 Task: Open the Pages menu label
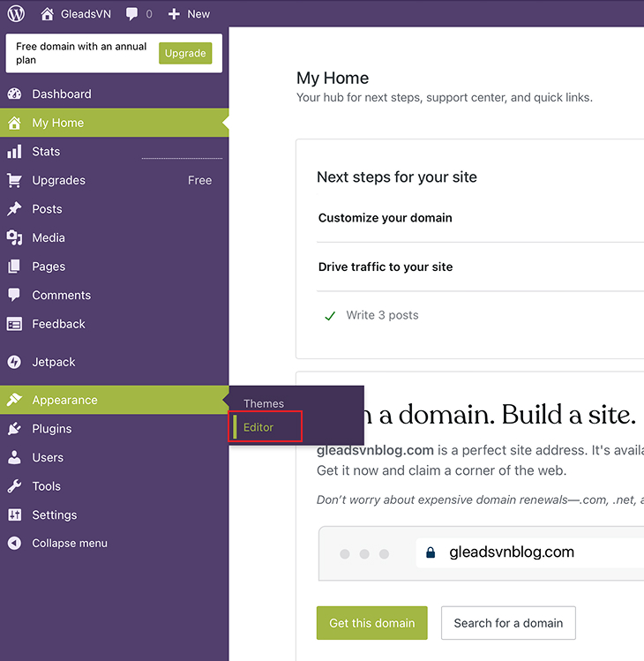click(x=49, y=267)
